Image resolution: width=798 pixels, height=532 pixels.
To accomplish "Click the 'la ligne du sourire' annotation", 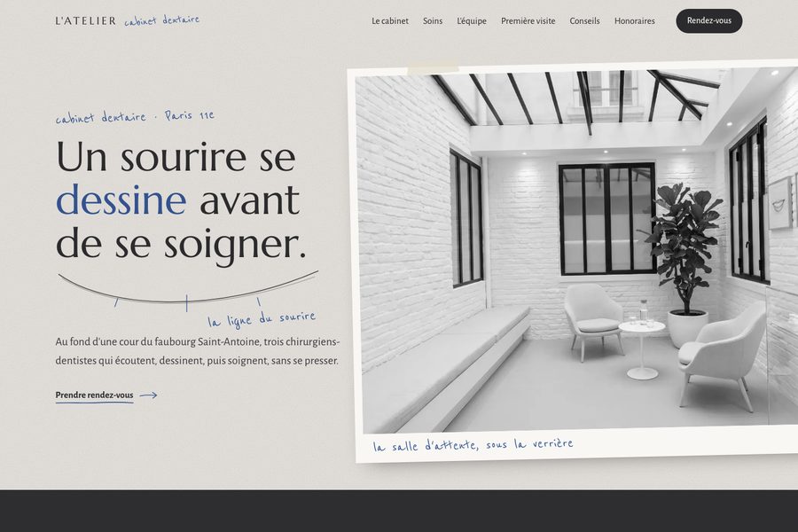I will [262, 318].
